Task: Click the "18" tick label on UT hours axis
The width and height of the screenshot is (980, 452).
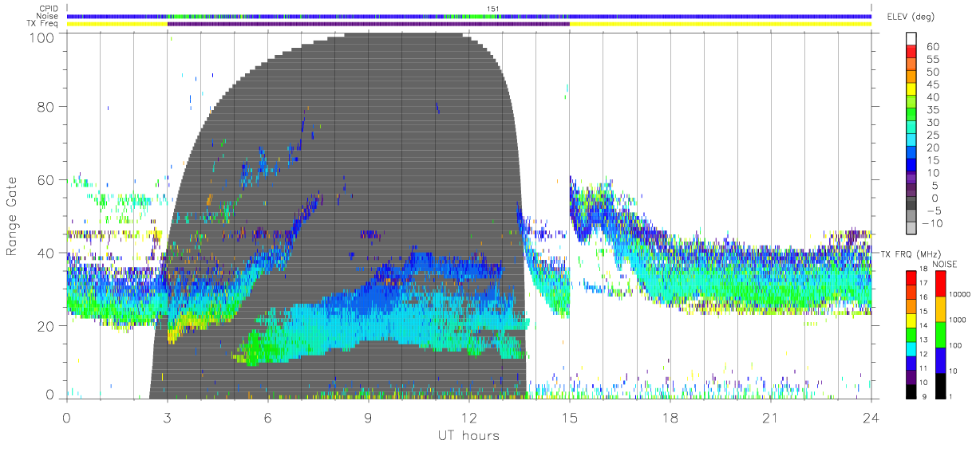Action: click(x=670, y=417)
